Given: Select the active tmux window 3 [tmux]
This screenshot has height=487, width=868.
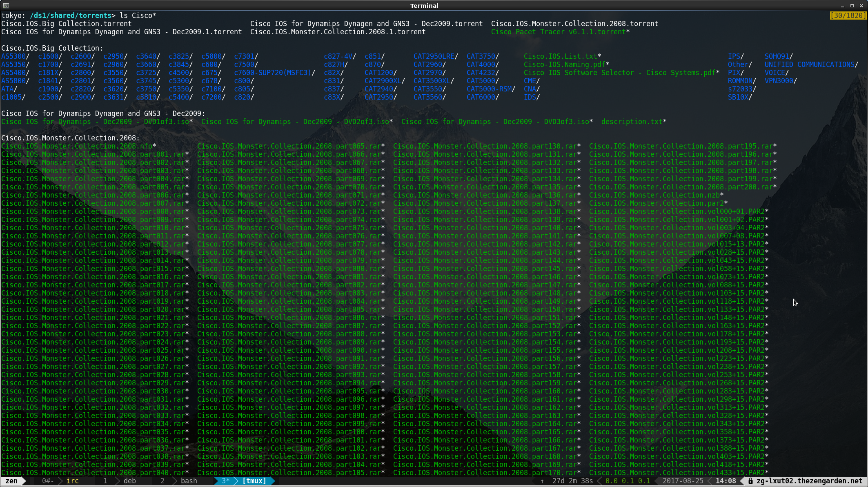Looking at the screenshot, I should [244, 481].
